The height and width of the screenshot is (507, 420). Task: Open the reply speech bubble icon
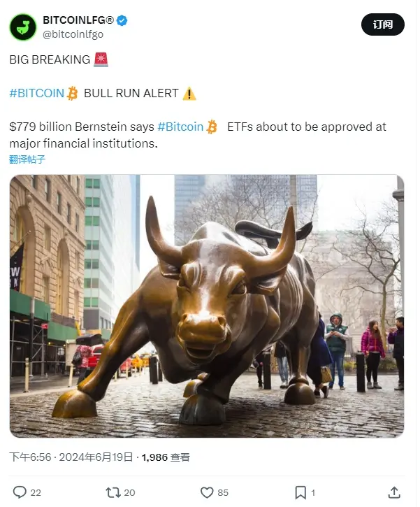(x=20, y=492)
